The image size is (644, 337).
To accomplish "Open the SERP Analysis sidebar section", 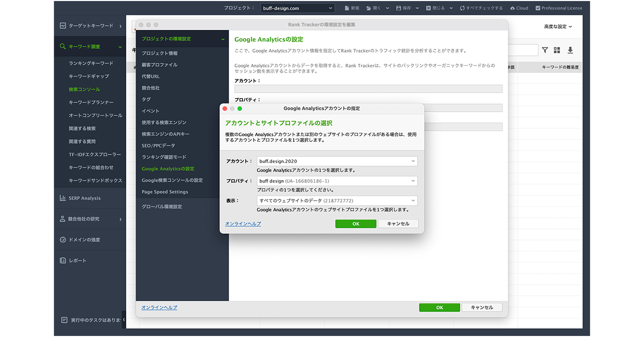I will click(85, 198).
